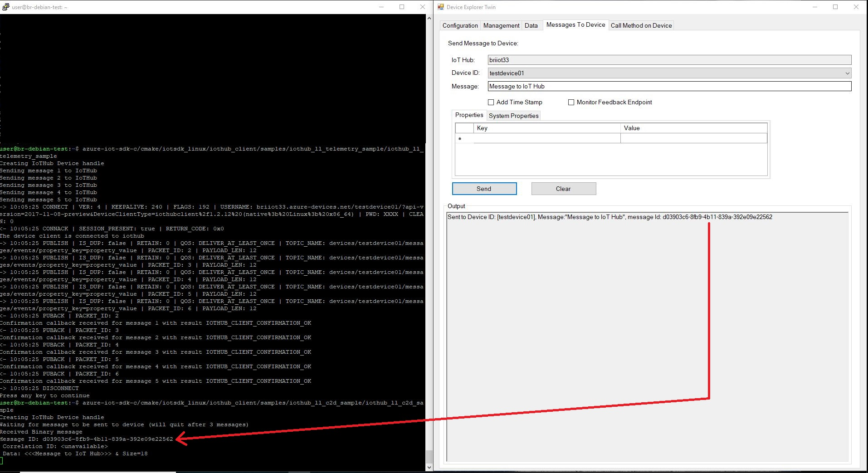Click the Message ID line in terminal
Screen dimensions: 868x473
[87, 439]
